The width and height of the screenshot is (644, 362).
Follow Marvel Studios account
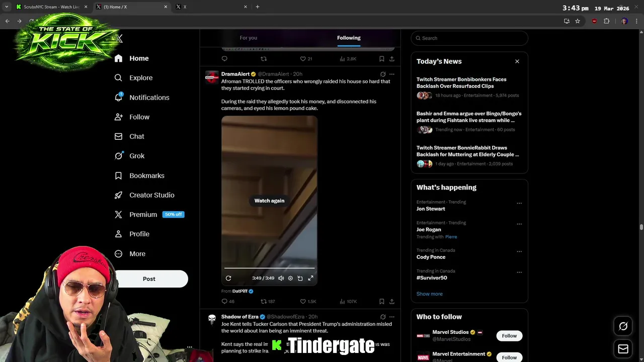click(x=509, y=336)
